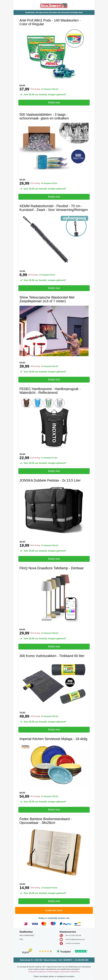Click the Shine Telescopische Wasborstel title

click(47, 299)
